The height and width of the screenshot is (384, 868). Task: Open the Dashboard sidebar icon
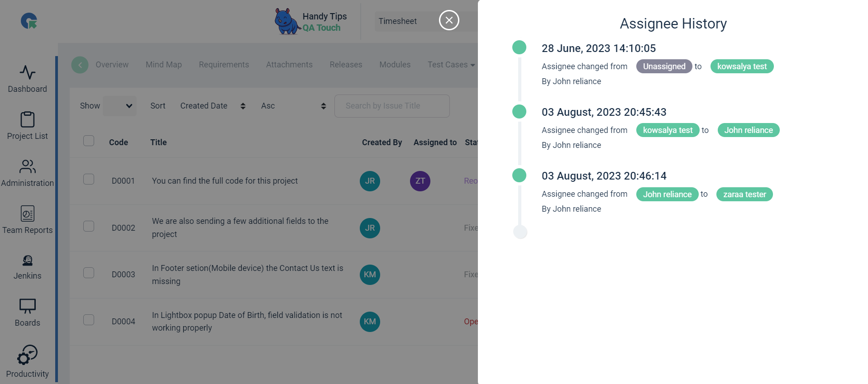[x=27, y=73]
